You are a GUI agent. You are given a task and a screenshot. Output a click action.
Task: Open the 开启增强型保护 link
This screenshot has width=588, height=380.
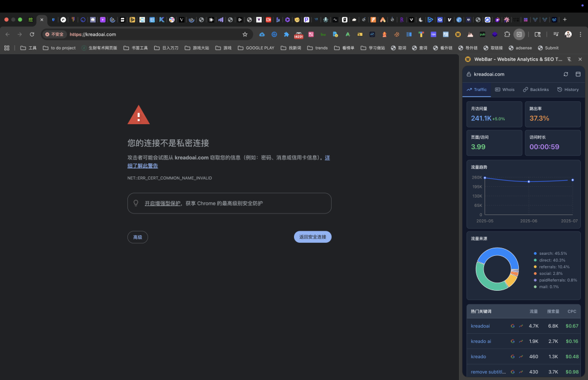click(x=162, y=203)
